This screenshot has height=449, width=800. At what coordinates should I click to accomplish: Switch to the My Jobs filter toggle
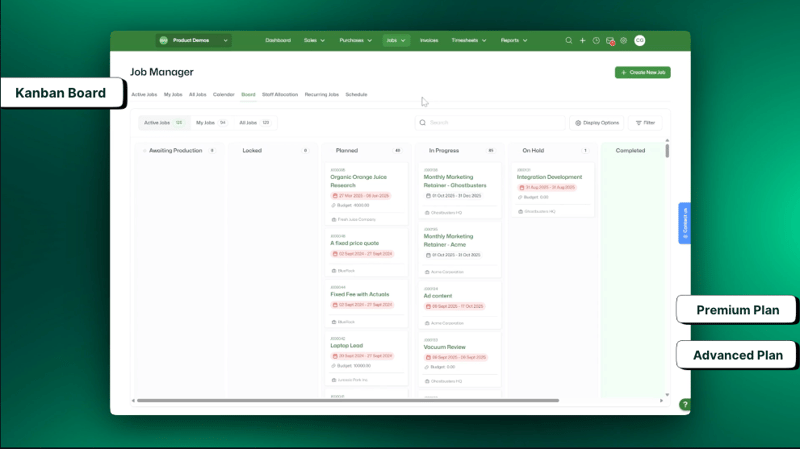coord(210,123)
